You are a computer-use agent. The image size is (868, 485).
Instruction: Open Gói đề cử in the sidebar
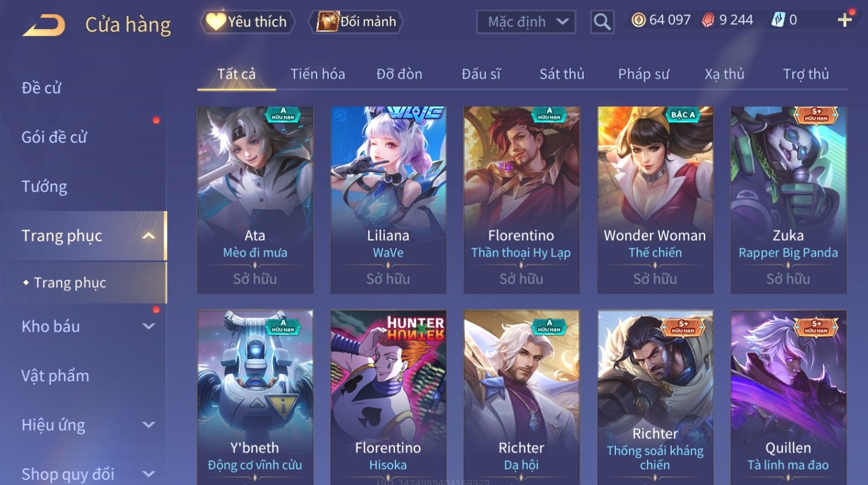tap(54, 137)
